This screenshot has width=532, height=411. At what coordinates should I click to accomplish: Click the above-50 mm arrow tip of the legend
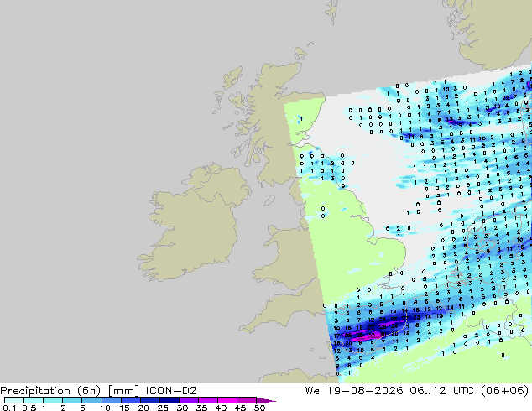point(266,400)
